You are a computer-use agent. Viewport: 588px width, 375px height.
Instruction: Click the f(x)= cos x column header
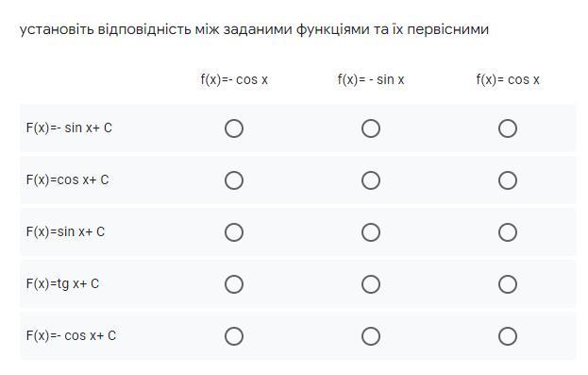(508, 79)
